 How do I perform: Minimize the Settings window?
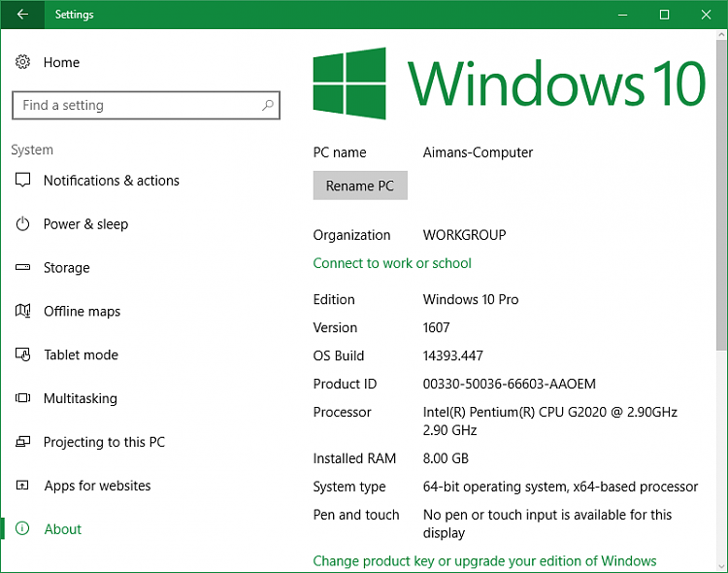pos(622,15)
